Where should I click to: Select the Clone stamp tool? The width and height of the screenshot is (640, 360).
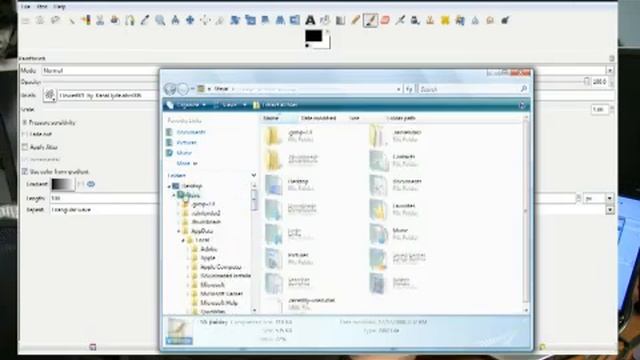click(x=430, y=20)
